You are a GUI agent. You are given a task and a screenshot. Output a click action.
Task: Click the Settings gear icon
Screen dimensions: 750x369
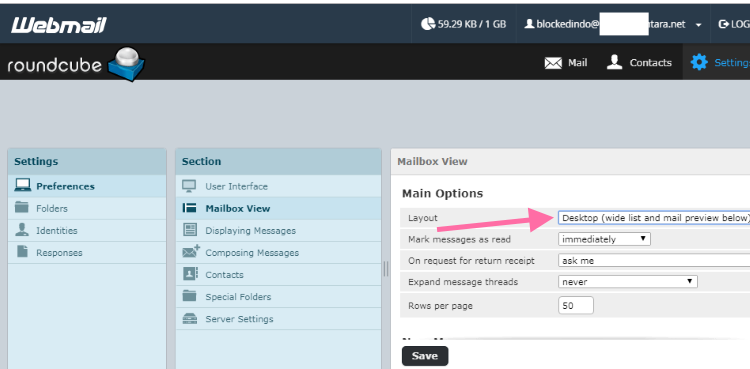[x=699, y=62]
